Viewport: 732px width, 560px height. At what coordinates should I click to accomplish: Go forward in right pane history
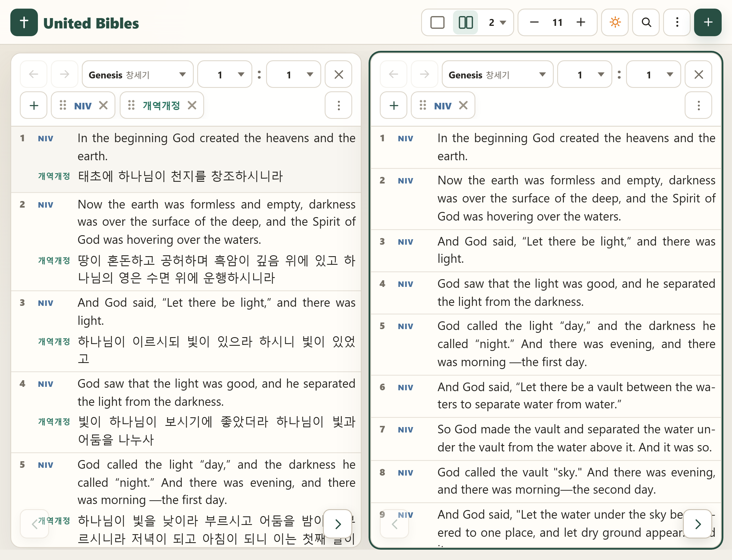click(425, 74)
